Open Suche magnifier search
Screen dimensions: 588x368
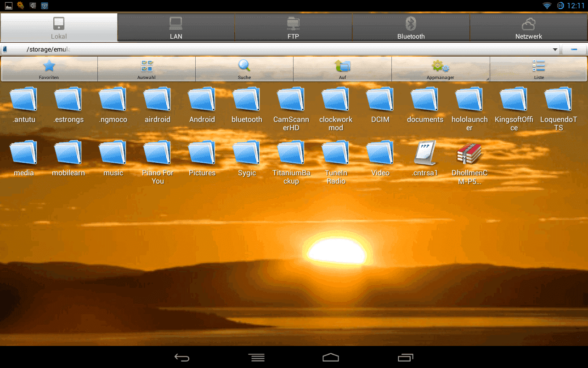tap(244, 69)
